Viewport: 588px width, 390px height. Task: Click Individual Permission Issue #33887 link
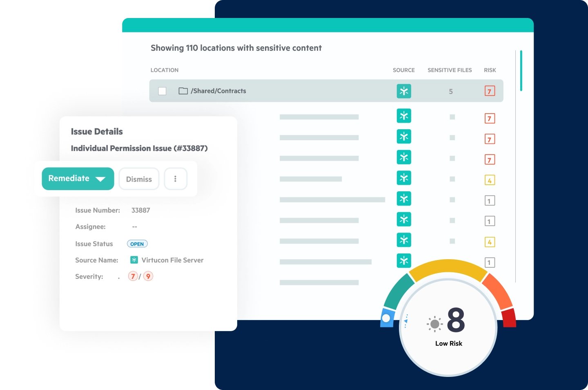[139, 148]
